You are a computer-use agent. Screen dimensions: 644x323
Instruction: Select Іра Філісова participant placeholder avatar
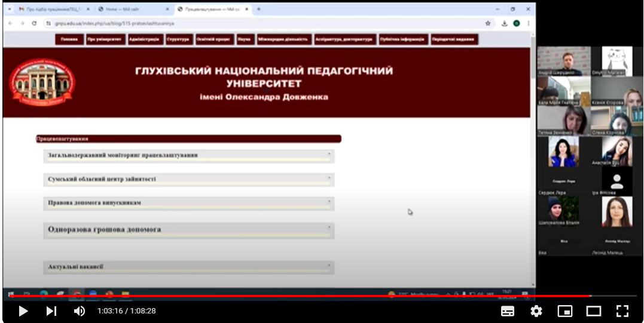[x=616, y=181]
